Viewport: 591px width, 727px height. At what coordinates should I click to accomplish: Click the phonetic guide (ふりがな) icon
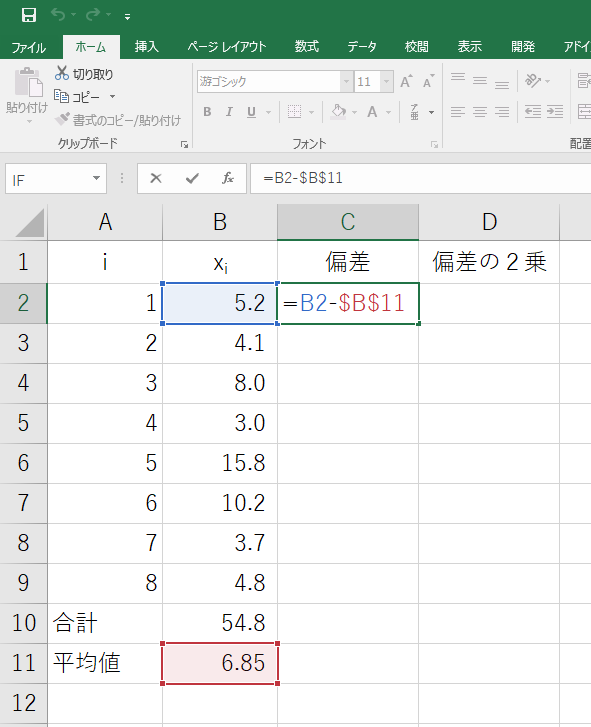click(x=414, y=112)
